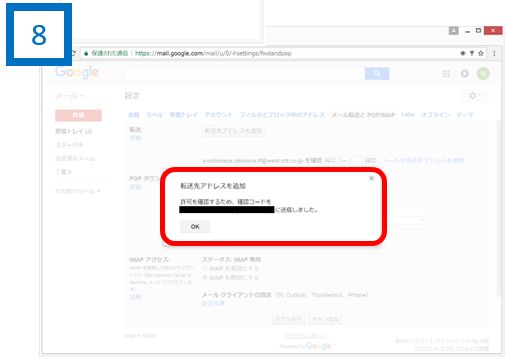The image size is (507, 361).
Task: Select the メール転送と POP/IMAP tab
Action: click(363, 115)
